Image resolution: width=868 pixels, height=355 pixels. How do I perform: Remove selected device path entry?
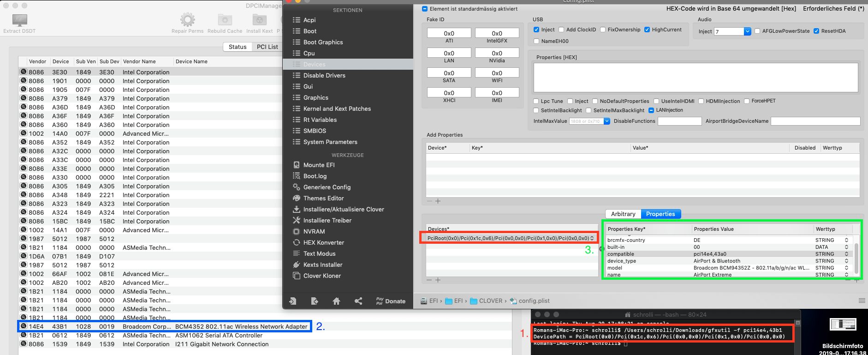[x=430, y=280]
